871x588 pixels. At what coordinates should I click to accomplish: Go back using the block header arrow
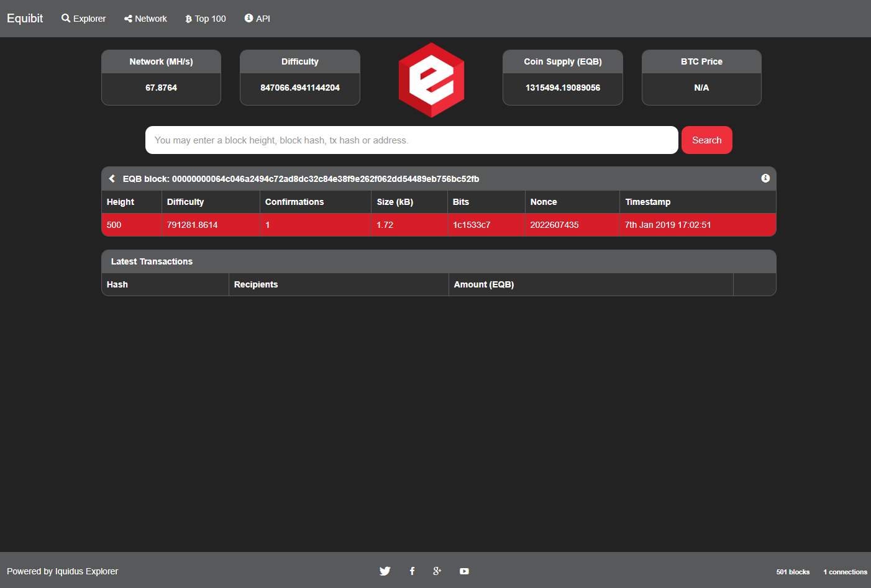pyautogui.click(x=112, y=179)
